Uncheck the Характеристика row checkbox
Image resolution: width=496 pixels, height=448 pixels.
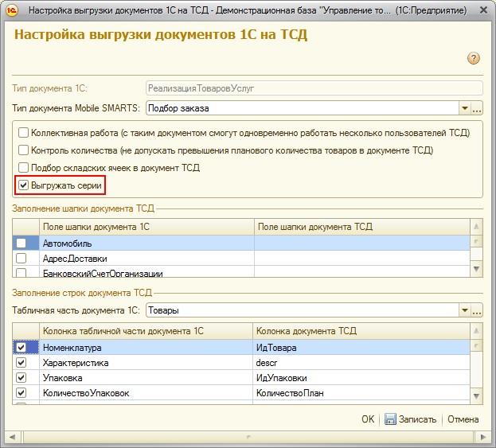(21, 363)
